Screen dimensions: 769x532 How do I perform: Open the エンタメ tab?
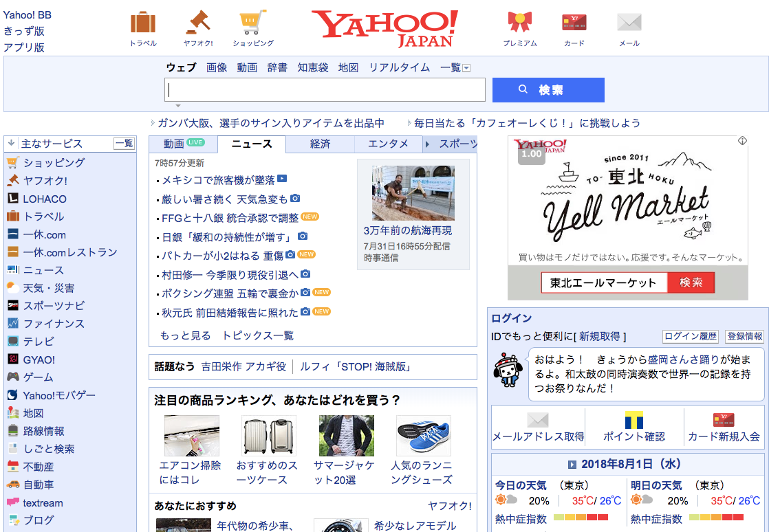pos(388,144)
